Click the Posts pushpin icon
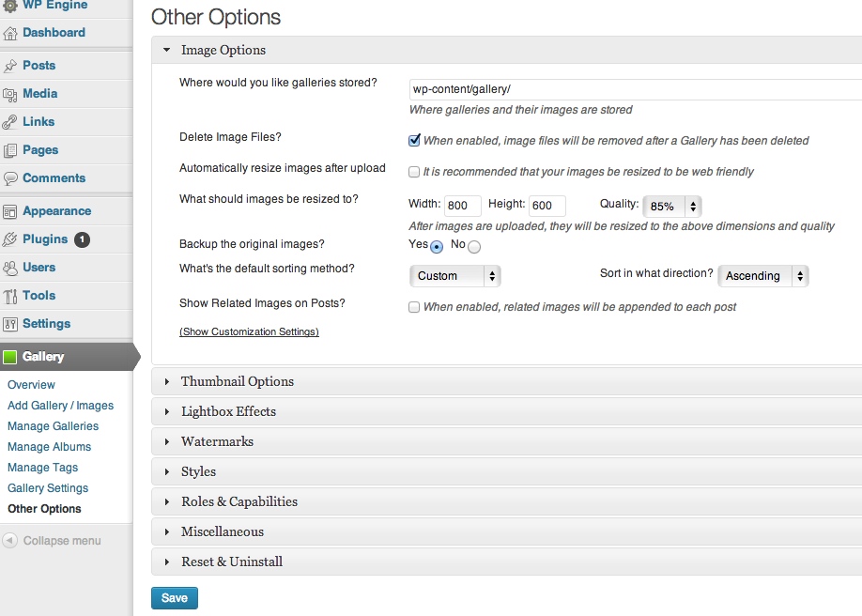Viewport: 862px width, 616px height. [x=10, y=66]
